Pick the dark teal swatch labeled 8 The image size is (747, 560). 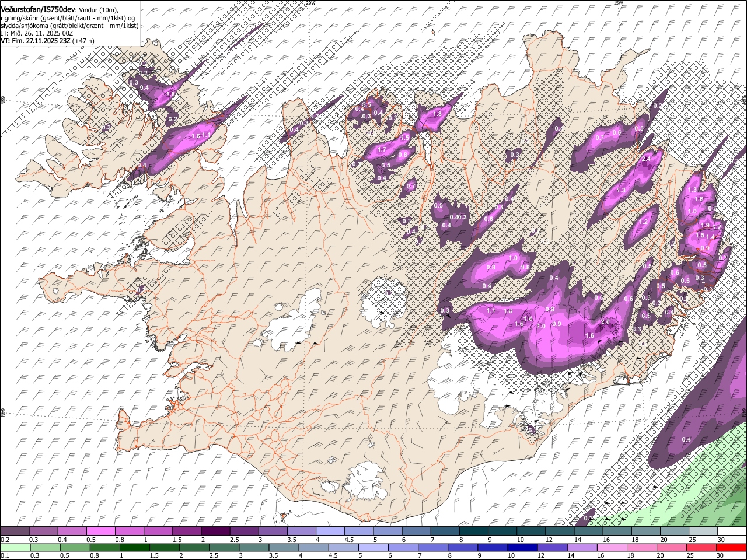[x=473, y=531]
